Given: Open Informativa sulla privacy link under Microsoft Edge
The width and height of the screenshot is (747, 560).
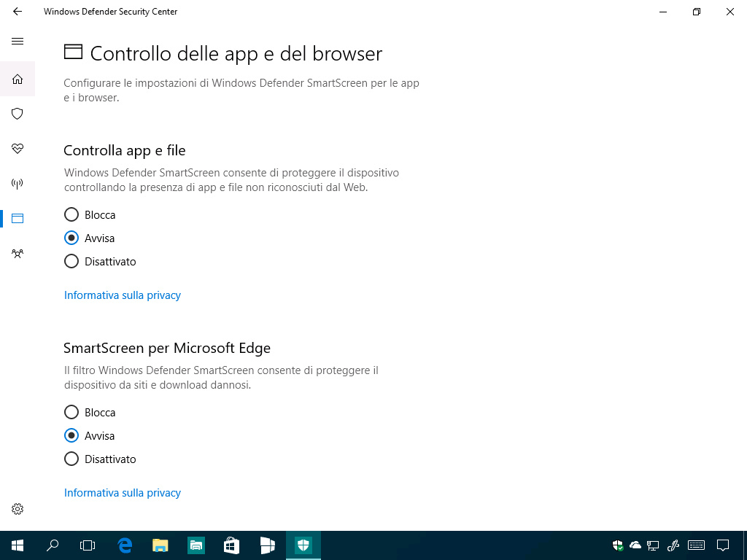Looking at the screenshot, I should pos(123,493).
